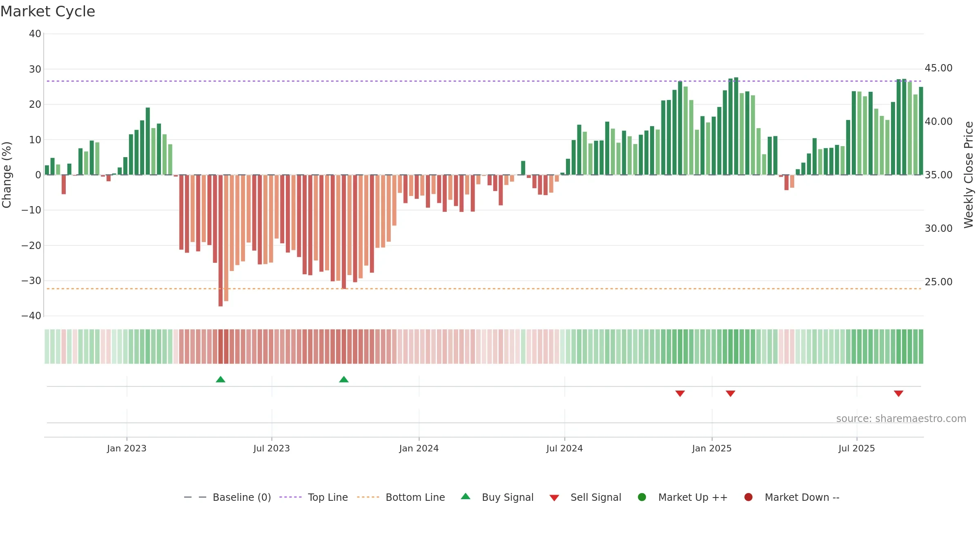Screen dimensions: 980x551
Task: Click the Jul 2025 axis tick label
Action: click(857, 449)
